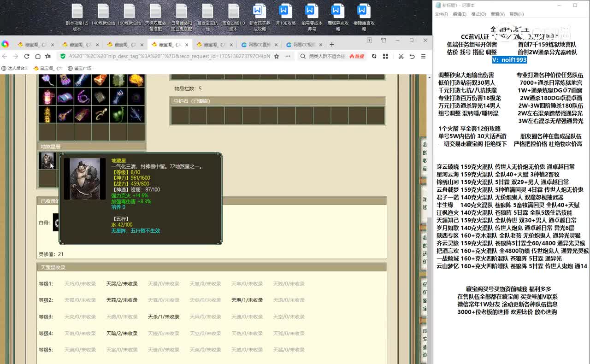This screenshot has width=590, height=364.
Task: Click the 灵修值: 21 text
Action: pyautogui.click(x=51, y=254)
